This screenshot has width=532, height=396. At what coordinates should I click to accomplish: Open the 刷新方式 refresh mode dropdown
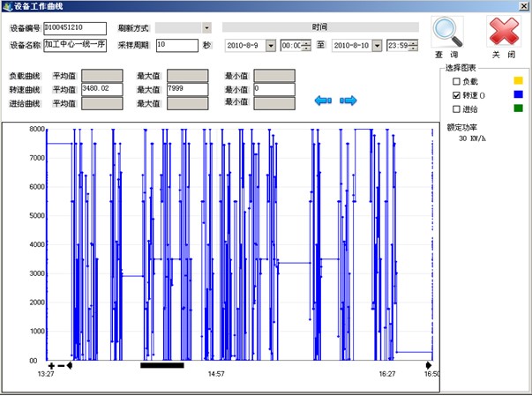click(x=206, y=28)
